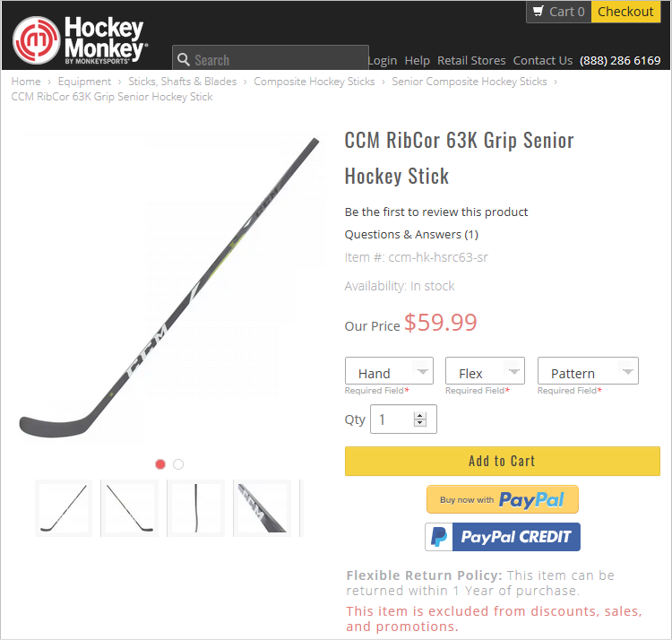Open the Contact Us menu link

543,60
